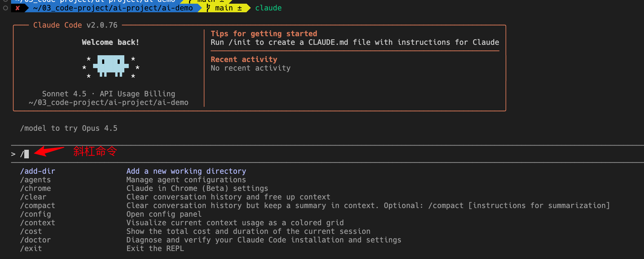Viewport: 644px width, 259px height.
Task: Run the /doctor command from list
Action: pos(36,240)
